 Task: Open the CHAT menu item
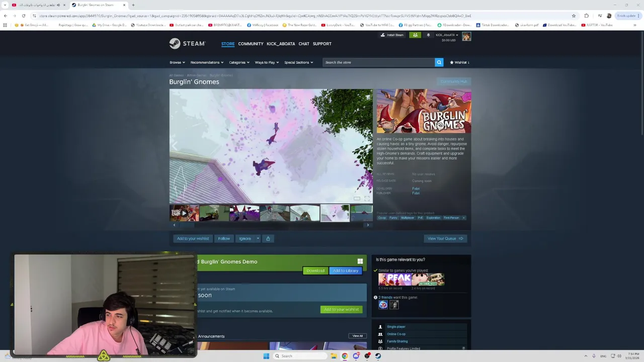point(304,44)
